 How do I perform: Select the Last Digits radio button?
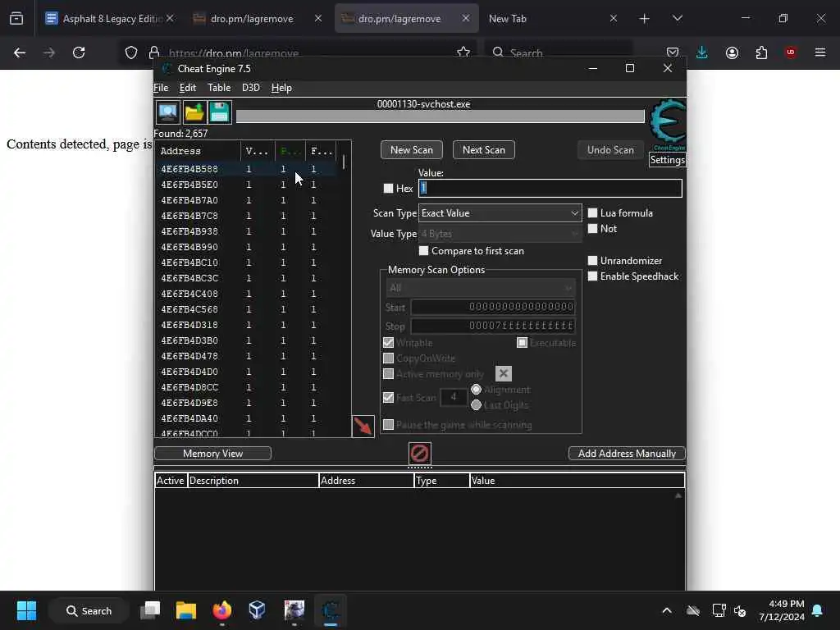point(476,405)
